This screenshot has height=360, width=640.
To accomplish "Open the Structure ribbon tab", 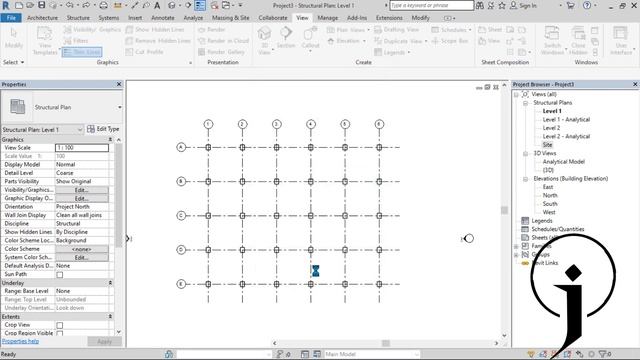I will click(x=78, y=18).
